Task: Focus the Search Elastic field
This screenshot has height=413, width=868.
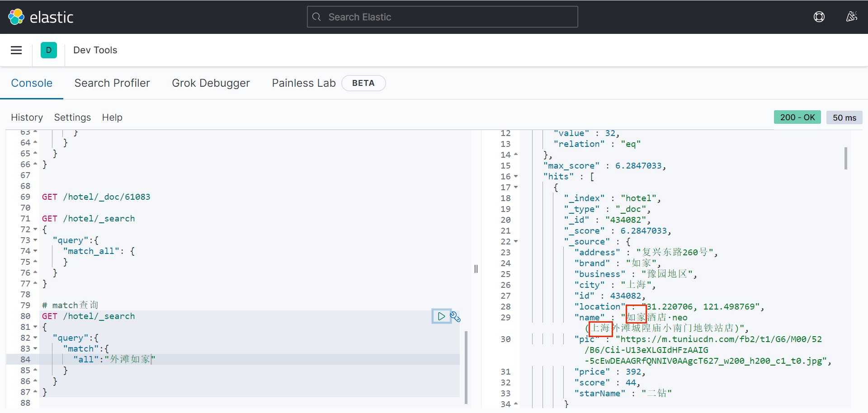Action: pos(442,17)
